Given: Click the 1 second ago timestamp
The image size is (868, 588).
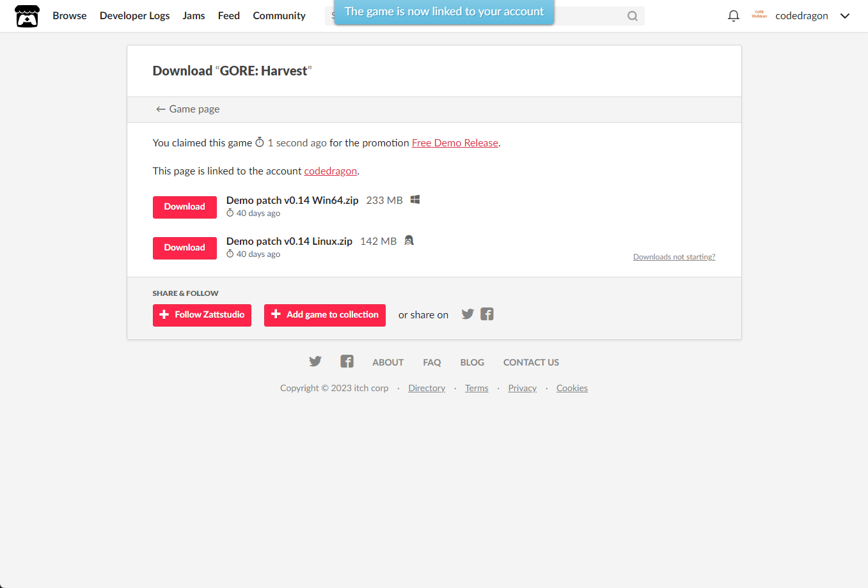Looking at the screenshot, I should [297, 143].
